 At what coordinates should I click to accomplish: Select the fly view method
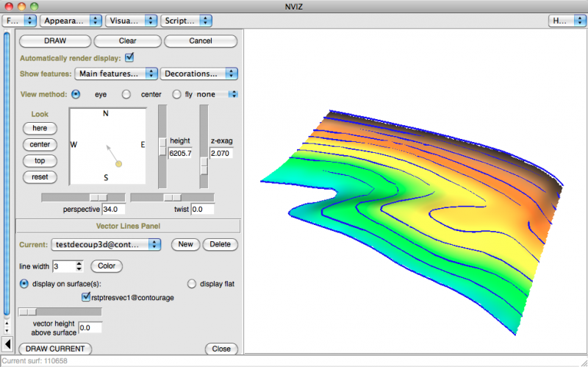coord(176,94)
